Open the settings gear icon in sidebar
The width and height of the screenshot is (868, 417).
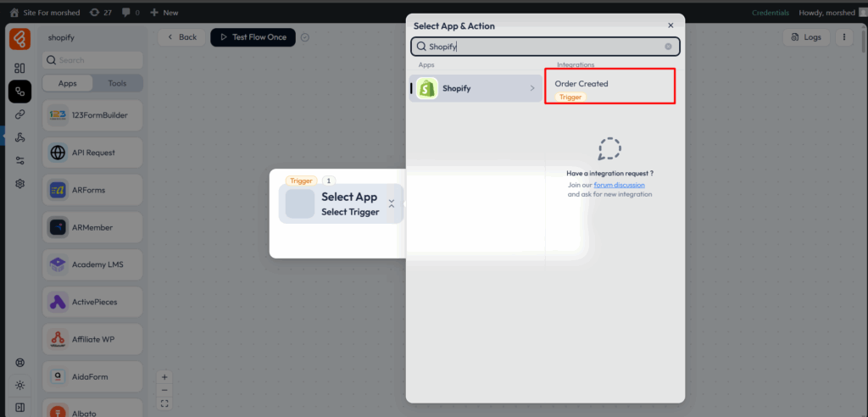click(x=20, y=183)
